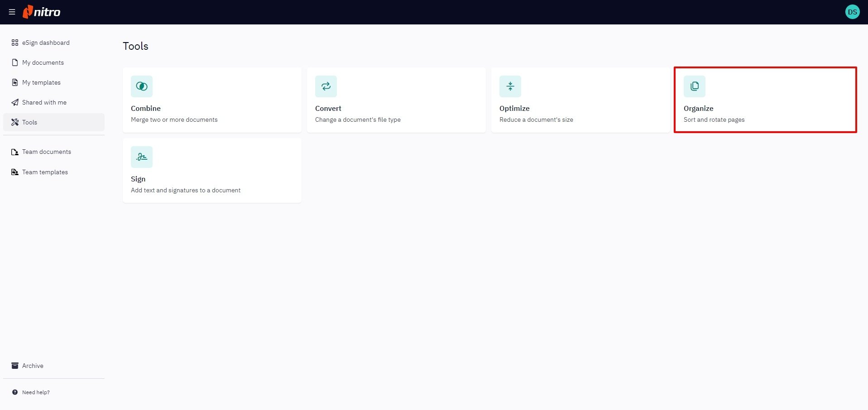Toggle the sidebar with hamburger menu
The height and width of the screenshot is (410, 868).
tap(12, 12)
